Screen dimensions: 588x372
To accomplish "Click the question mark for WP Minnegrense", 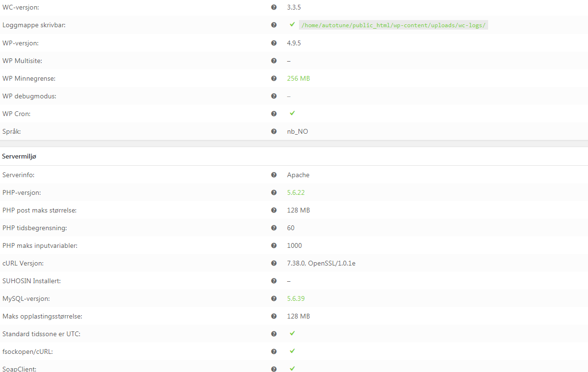I will coord(274,78).
